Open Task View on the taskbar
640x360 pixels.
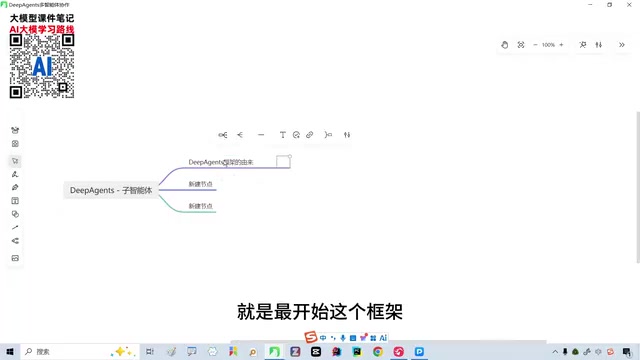(150, 351)
